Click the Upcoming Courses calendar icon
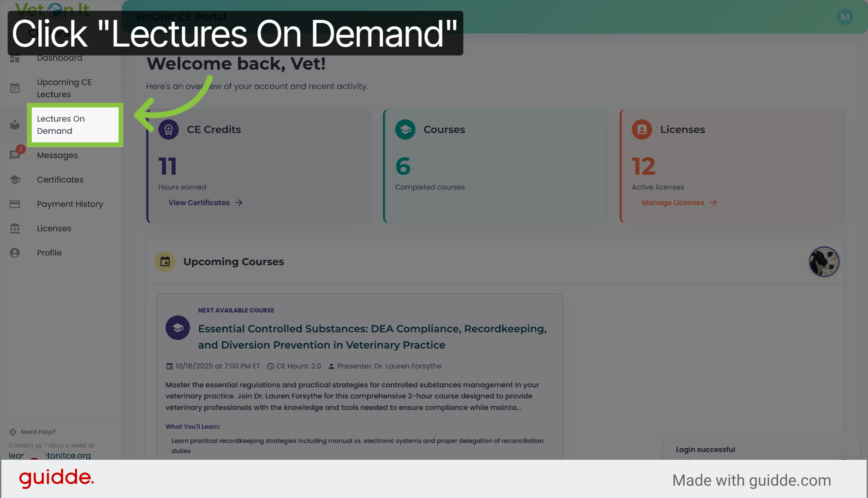 pyautogui.click(x=165, y=262)
